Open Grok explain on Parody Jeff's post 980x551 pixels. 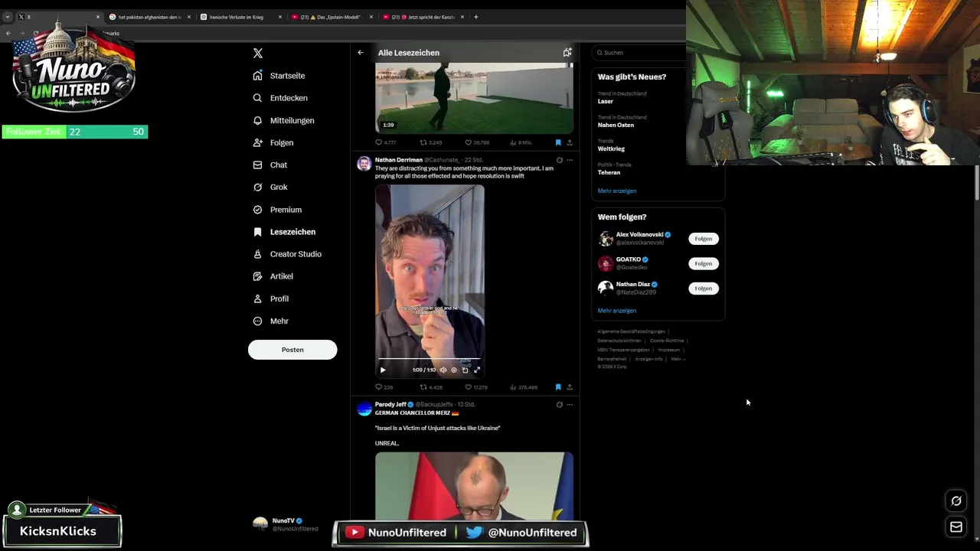point(559,405)
